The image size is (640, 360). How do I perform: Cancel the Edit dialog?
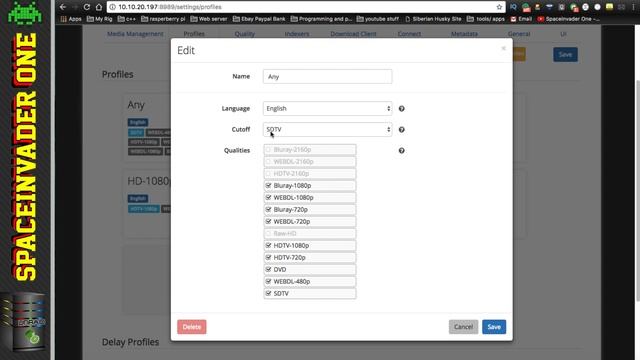tap(463, 327)
